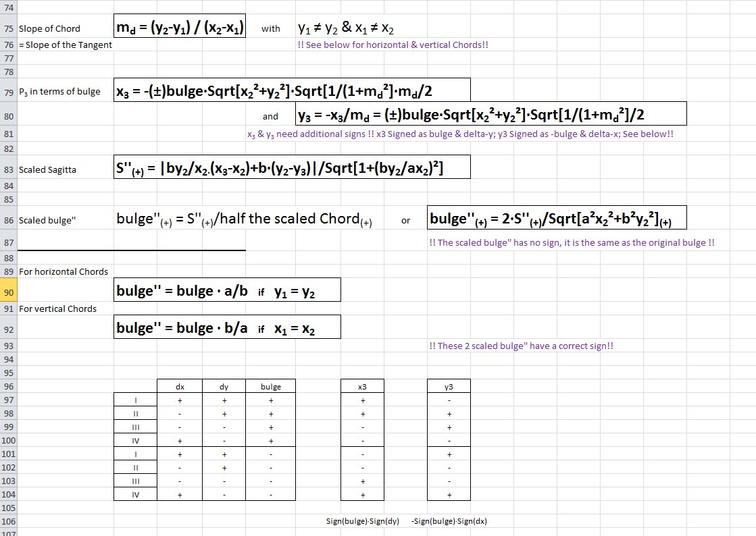Image resolution: width=756 pixels, height=536 pixels.
Task: Select the 'bulge' table column header
Action: click(270, 387)
